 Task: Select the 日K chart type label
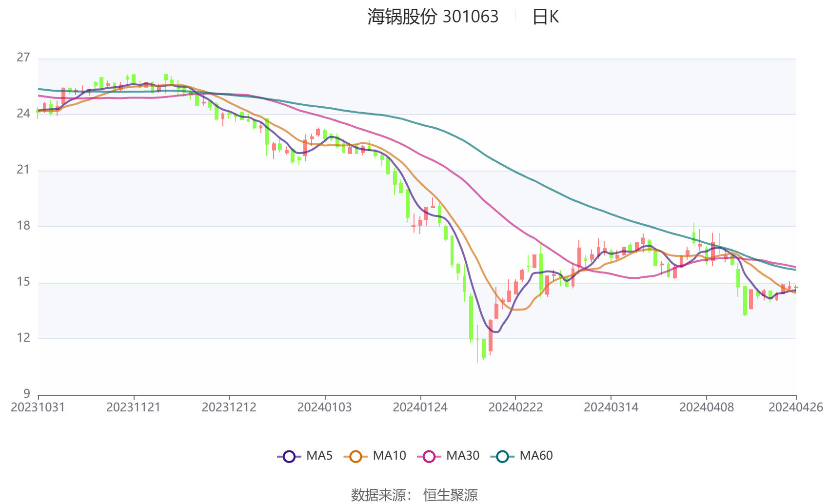(x=546, y=17)
